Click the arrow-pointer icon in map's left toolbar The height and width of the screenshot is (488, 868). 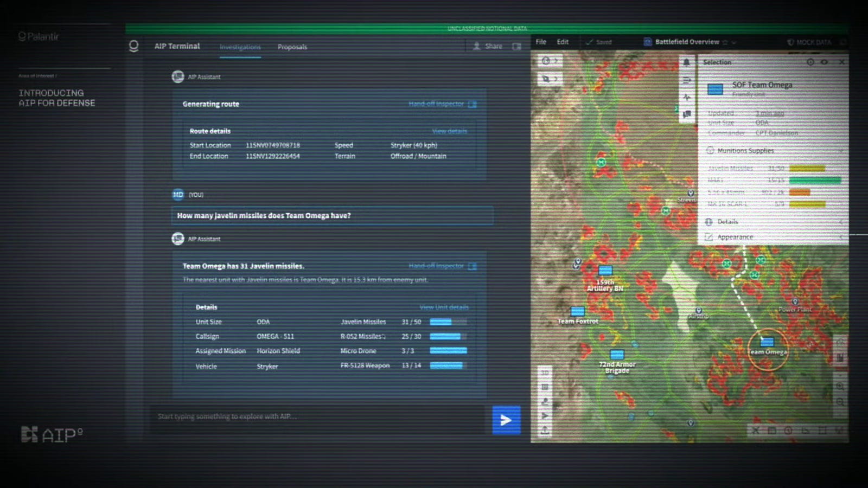pos(545,416)
